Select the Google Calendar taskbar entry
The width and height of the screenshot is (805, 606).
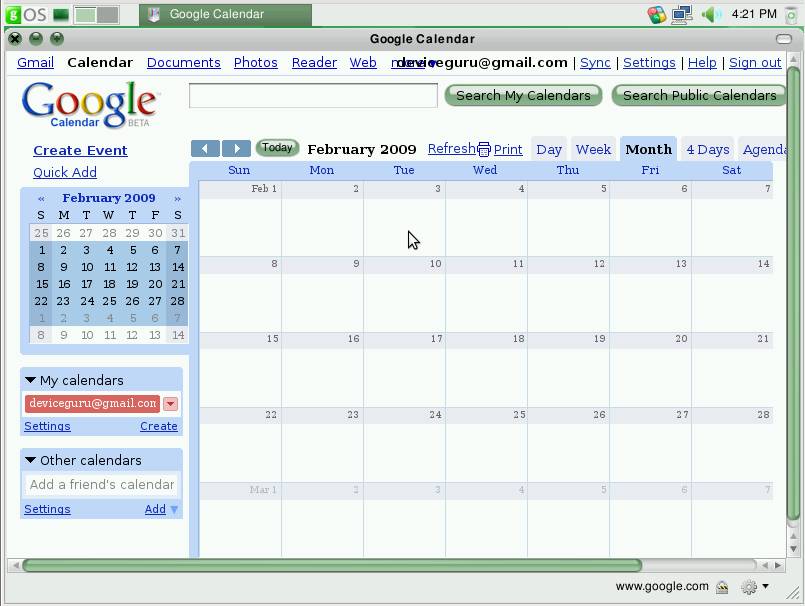[225, 14]
